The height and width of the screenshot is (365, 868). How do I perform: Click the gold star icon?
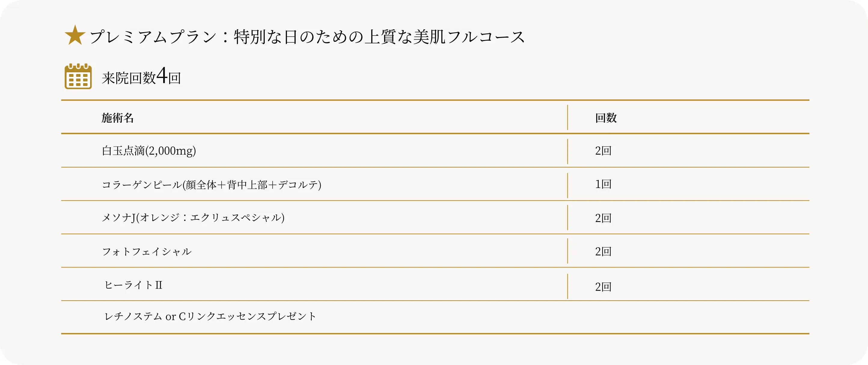75,36
